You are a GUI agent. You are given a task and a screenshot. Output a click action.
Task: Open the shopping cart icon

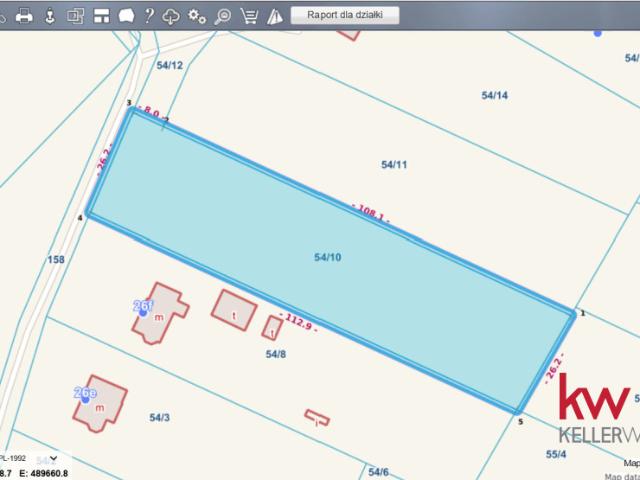click(x=249, y=15)
